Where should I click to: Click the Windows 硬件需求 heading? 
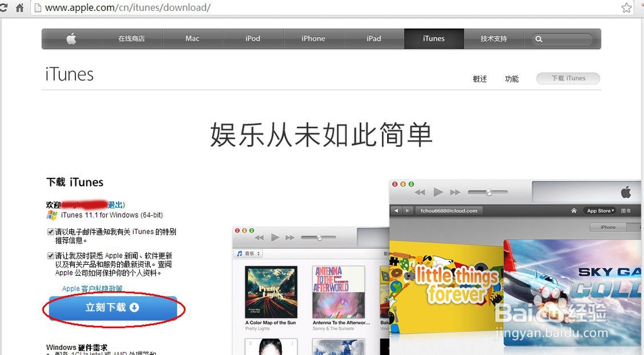coord(77,348)
